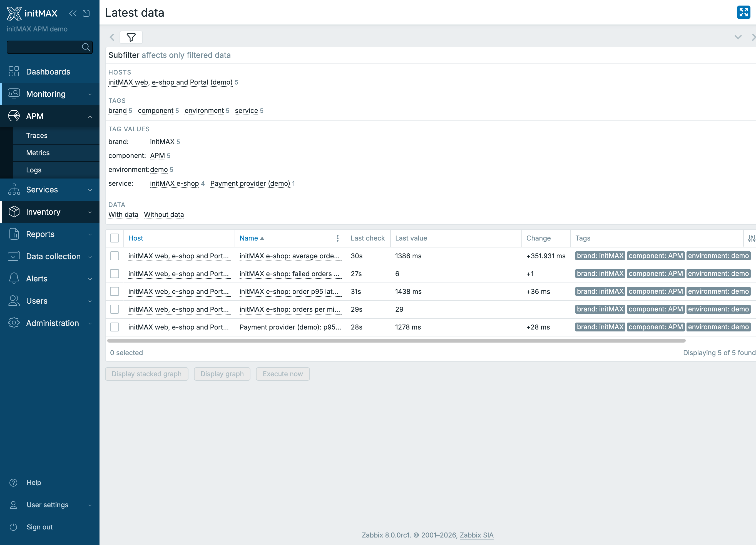Screen dimensions: 756x545
Task: Open the Zabbix SIA footer link
Action: [x=476, y=535]
